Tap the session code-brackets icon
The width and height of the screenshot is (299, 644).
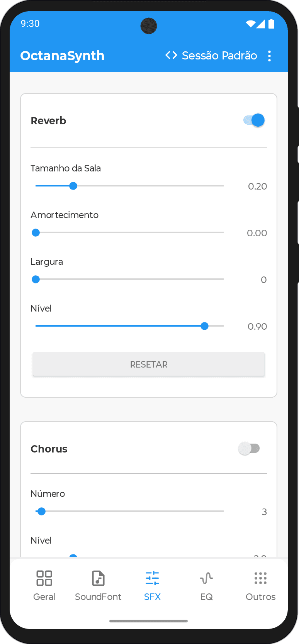click(171, 55)
